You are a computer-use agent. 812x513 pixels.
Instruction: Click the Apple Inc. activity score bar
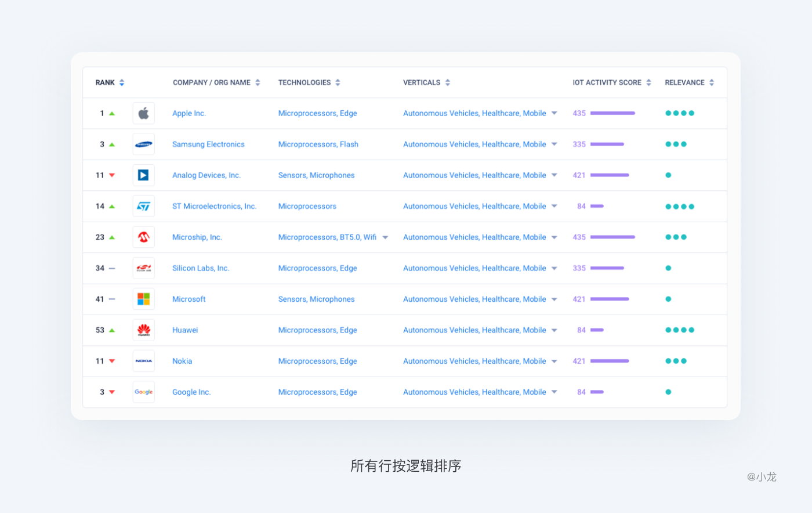[x=612, y=113]
